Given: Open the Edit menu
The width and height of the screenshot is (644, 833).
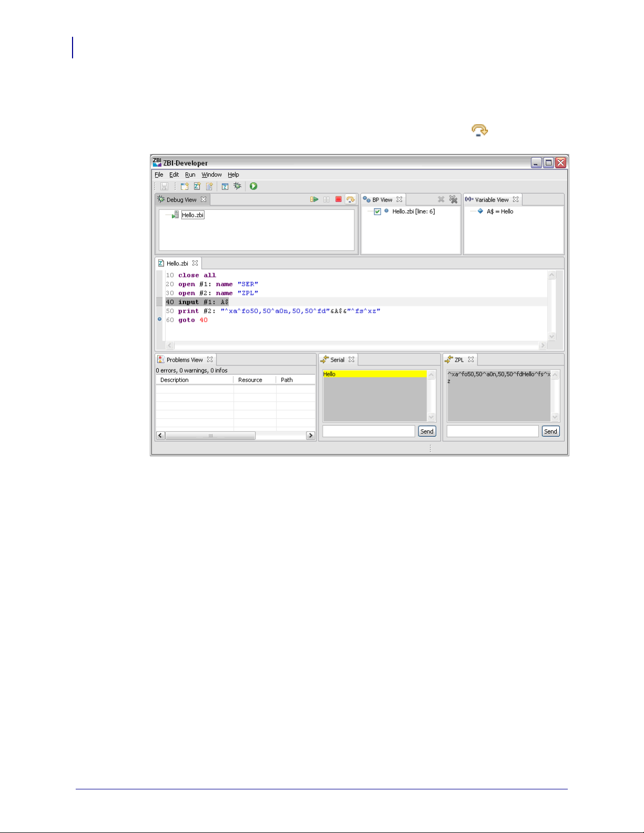Looking at the screenshot, I should point(174,174).
